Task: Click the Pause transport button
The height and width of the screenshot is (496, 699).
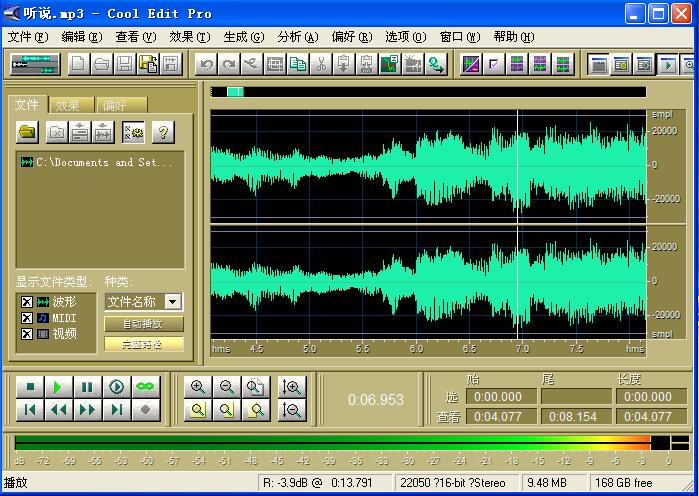Action: (x=88, y=387)
